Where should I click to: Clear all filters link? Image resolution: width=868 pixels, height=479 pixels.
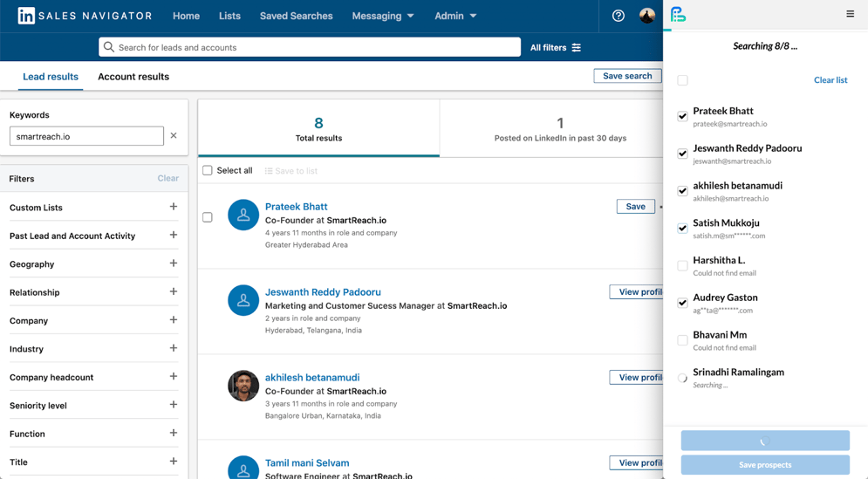click(x=167, y=178)
